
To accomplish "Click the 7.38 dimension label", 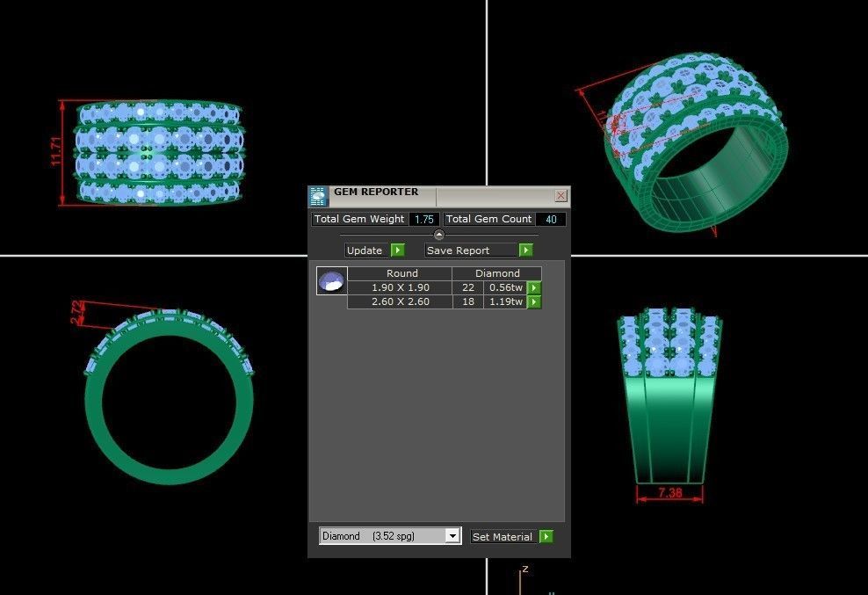I will click(x=669, y=492).
